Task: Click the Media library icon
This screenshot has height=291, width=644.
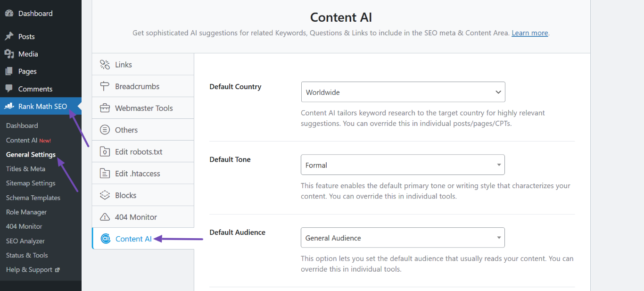Action: point(9,54)
